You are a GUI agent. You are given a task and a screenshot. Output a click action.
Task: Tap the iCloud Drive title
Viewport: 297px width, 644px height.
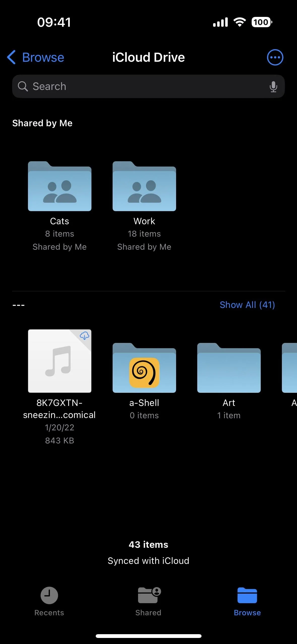point(148,57)
